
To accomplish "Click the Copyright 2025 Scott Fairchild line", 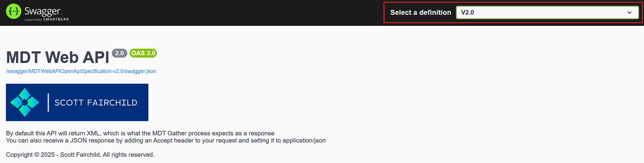I will tap(80, 155).
